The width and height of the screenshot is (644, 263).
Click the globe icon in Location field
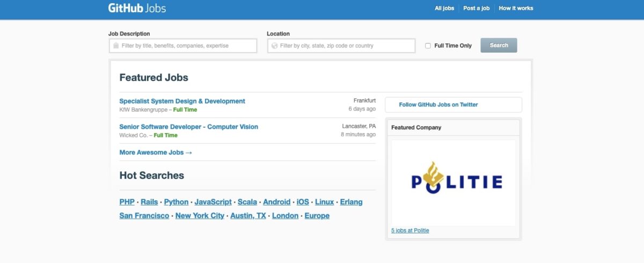[274, 46]
